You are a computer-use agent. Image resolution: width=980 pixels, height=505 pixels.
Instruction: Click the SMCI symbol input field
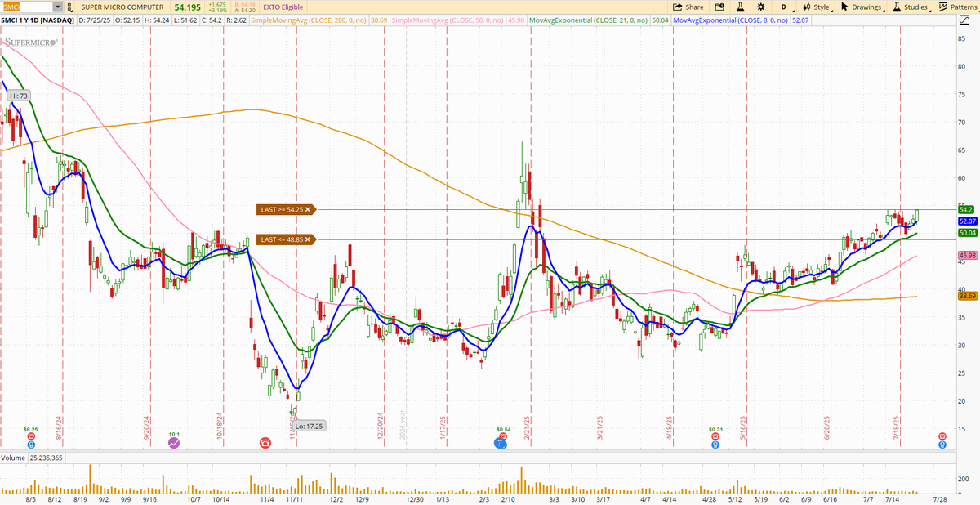click(x=26, y=7)
